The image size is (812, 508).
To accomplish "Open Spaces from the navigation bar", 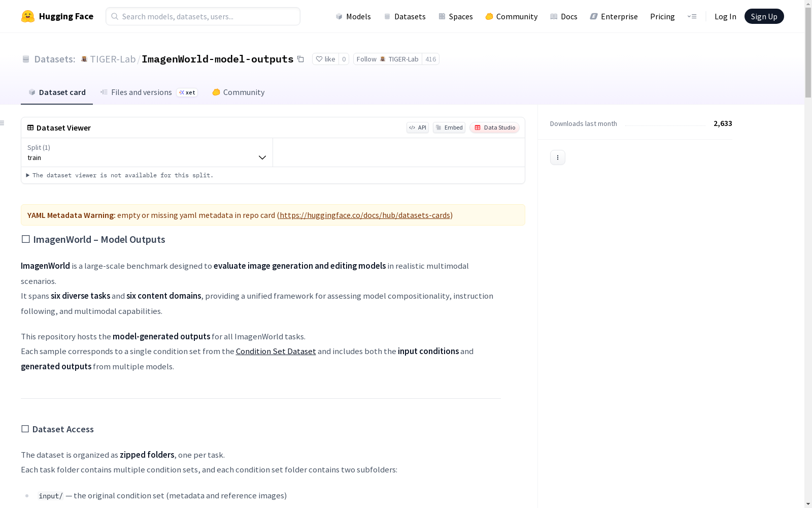I will [x=456, y=16].
